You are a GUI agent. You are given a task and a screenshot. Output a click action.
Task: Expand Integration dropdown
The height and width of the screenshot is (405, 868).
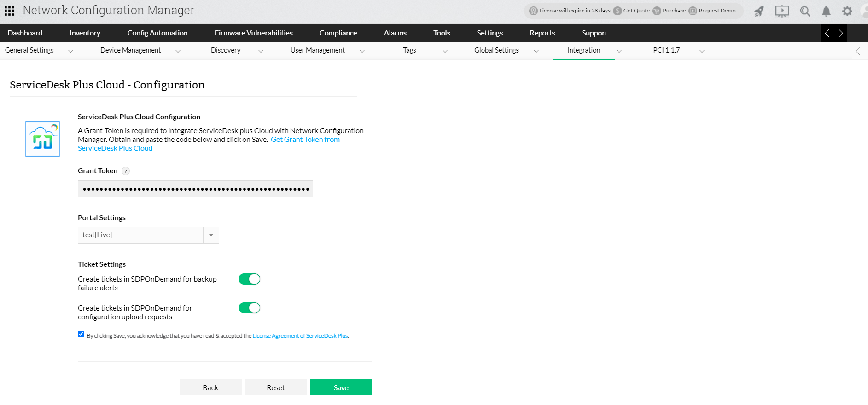coord(619,51)
